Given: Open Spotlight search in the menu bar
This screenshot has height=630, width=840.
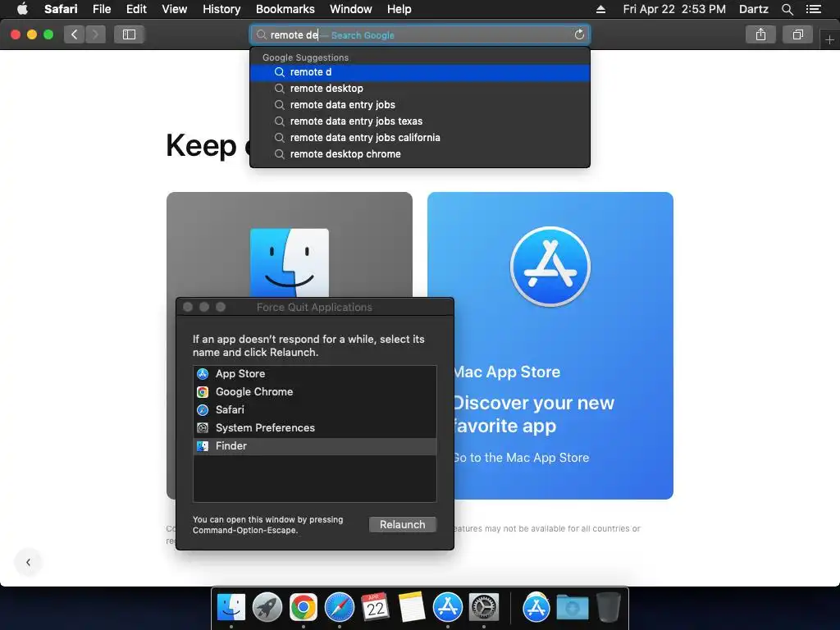Looking at the screenshot, I should (x=787, y=9).
